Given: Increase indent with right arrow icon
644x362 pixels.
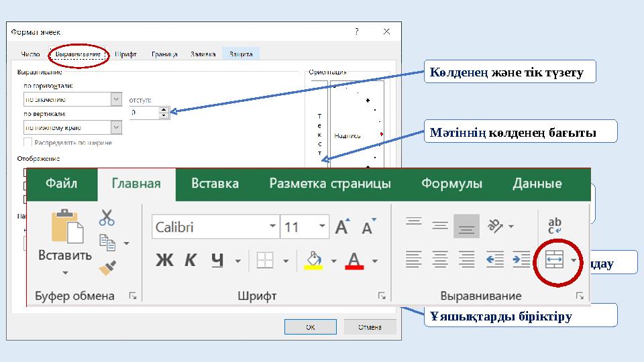Looking at the screenshot, I should tap(521, 260).
